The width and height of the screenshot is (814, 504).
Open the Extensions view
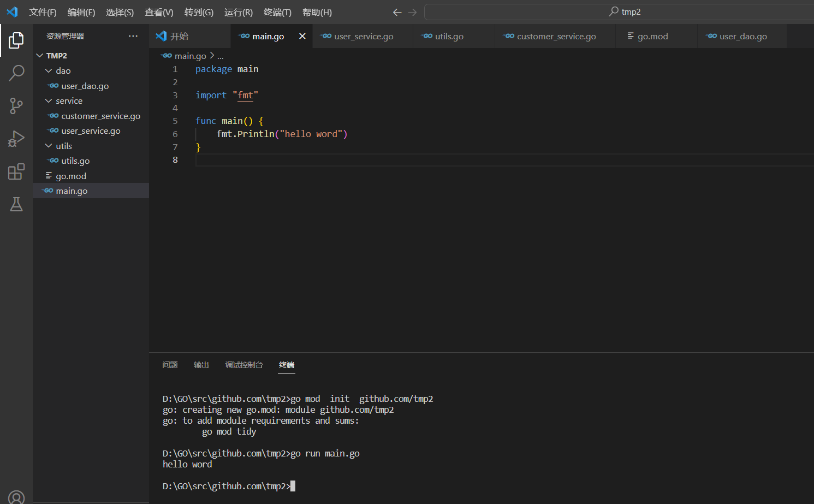point(16,171)
